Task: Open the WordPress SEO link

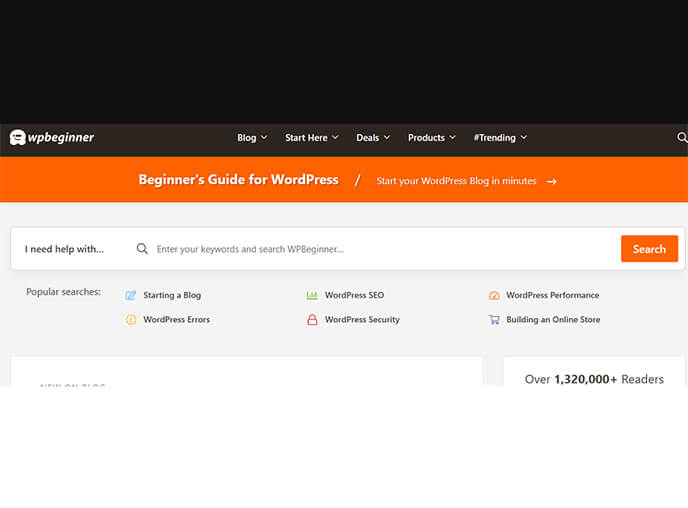Action: point(355,295)
